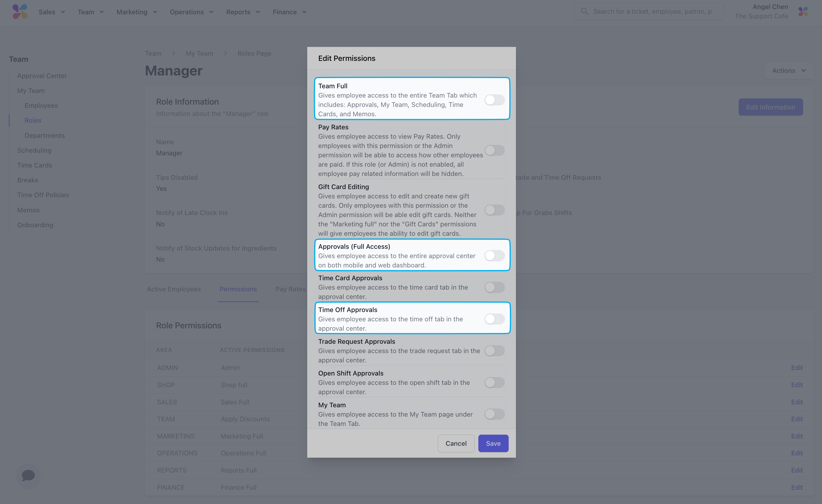
Task: Click the Team breadcrumb link
Action: 153,53
